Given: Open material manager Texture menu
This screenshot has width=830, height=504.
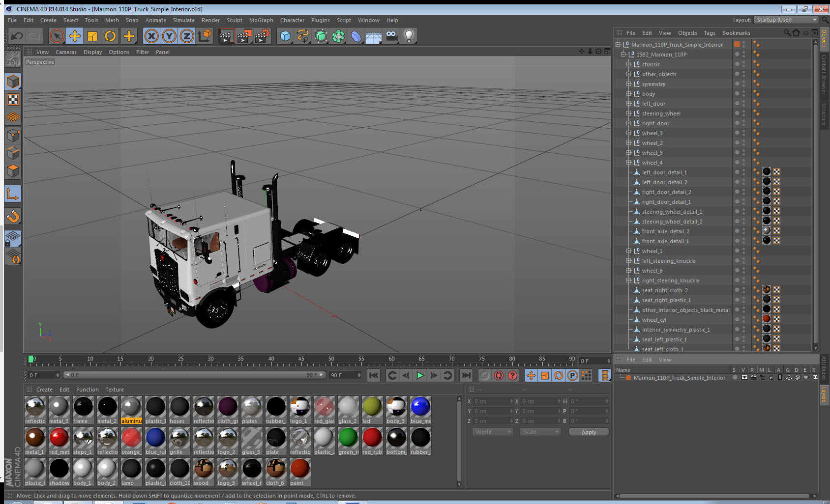Looking at the screenshot, I should click(x=115, y=390).
